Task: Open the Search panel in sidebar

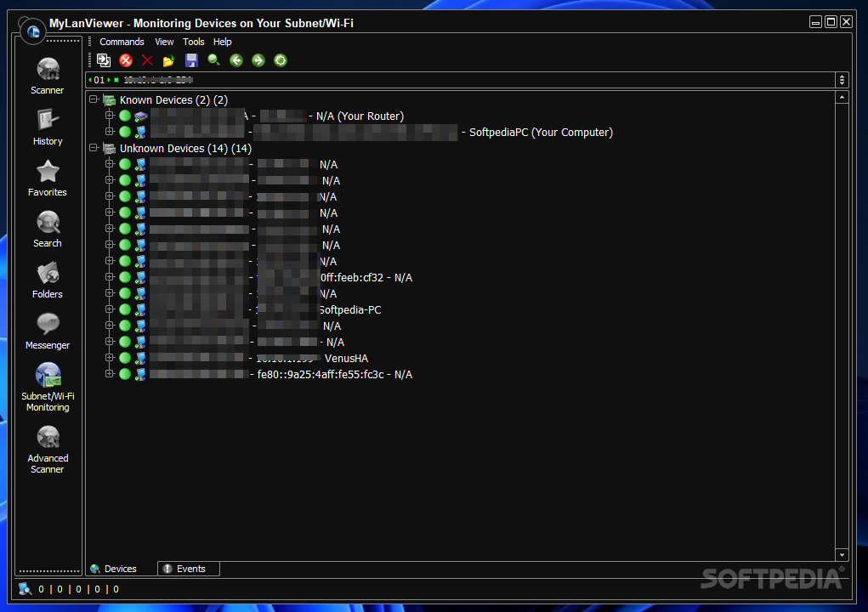Action: coord(48,229)
